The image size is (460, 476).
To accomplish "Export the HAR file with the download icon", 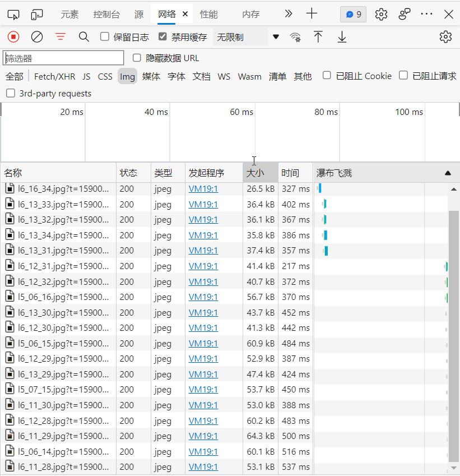I will pos(342,37).
